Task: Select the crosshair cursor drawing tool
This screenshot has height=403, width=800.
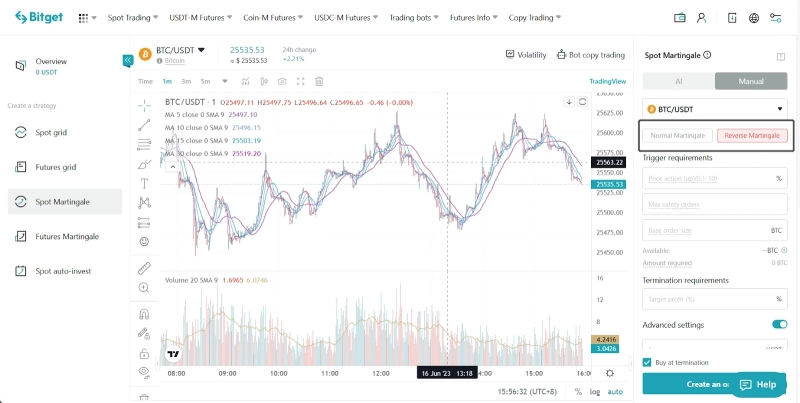Action: [x=144, y=106]
